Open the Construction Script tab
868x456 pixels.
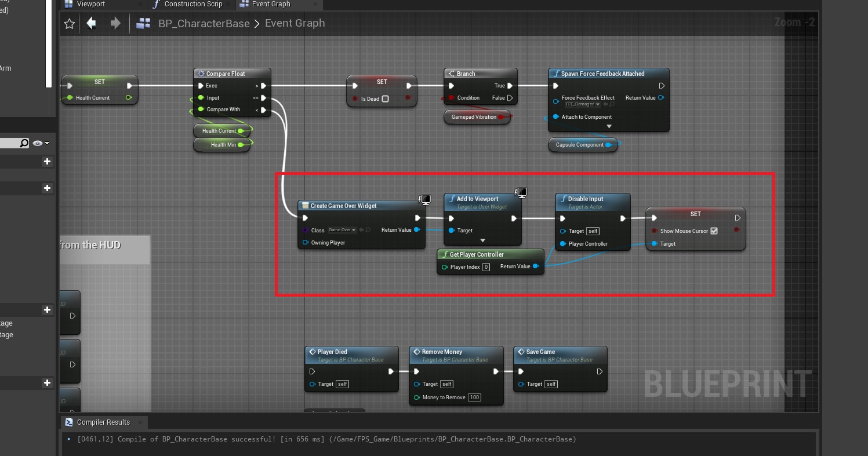pos(193,4)
